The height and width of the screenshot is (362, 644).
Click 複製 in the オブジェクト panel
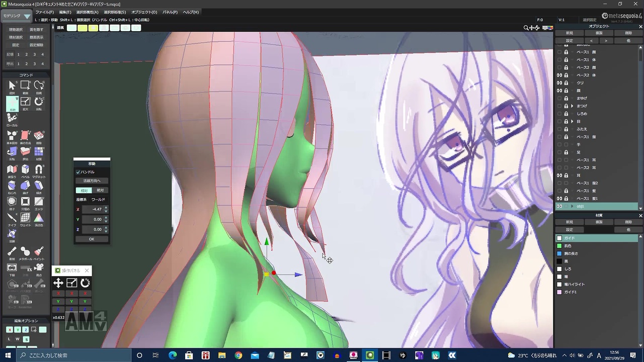(599, 33)
